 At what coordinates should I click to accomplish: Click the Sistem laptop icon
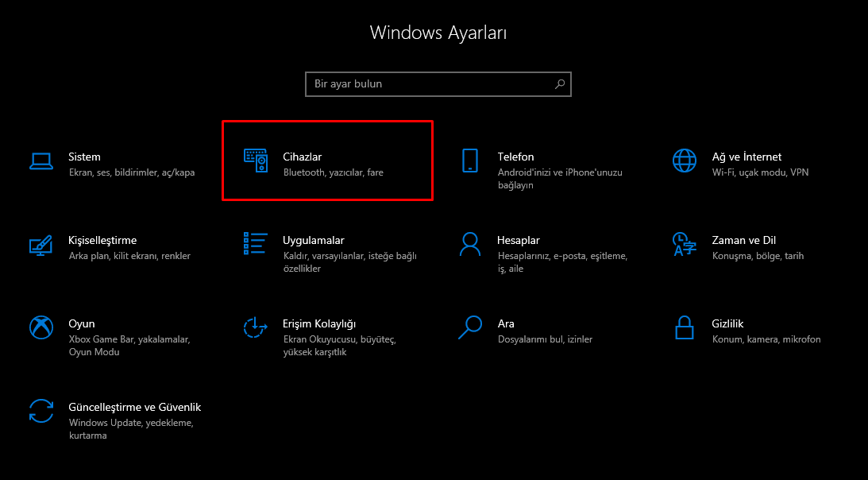(41, 161)
